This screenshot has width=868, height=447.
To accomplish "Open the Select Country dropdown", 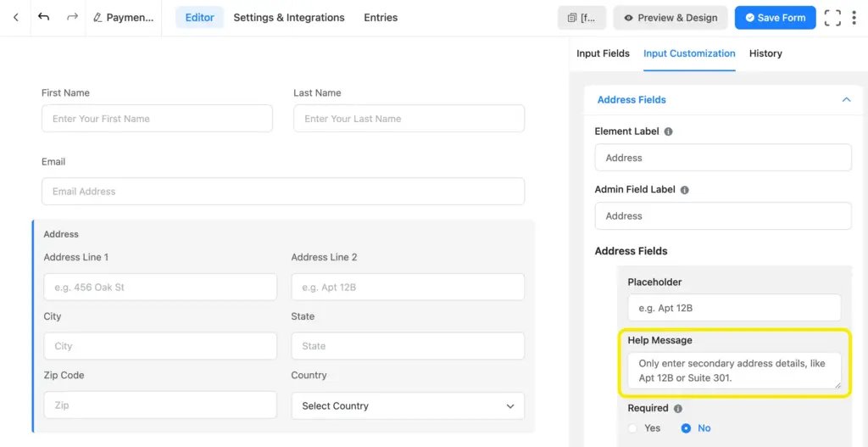I will (x=408, y=405).
